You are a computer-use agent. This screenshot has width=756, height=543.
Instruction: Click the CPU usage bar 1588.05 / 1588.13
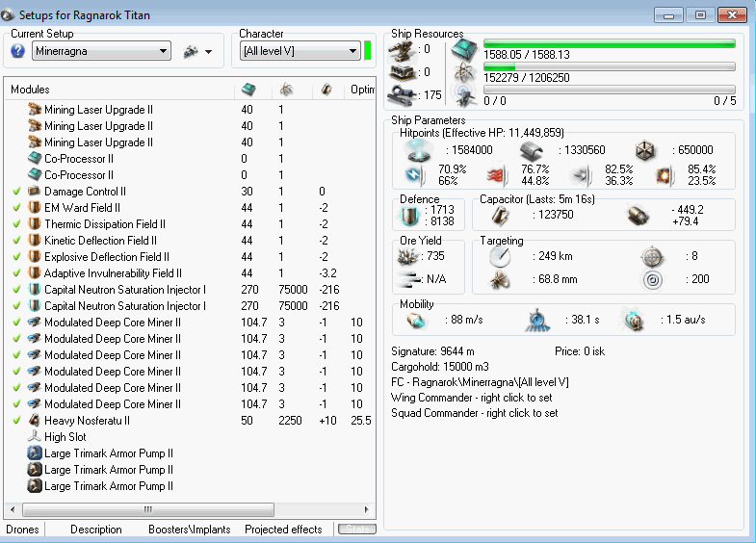point(610,43)
